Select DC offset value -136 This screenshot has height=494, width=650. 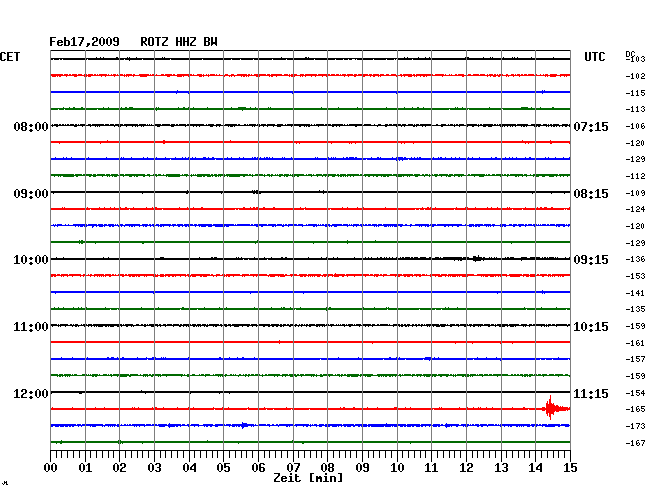(x=636, y=259)
